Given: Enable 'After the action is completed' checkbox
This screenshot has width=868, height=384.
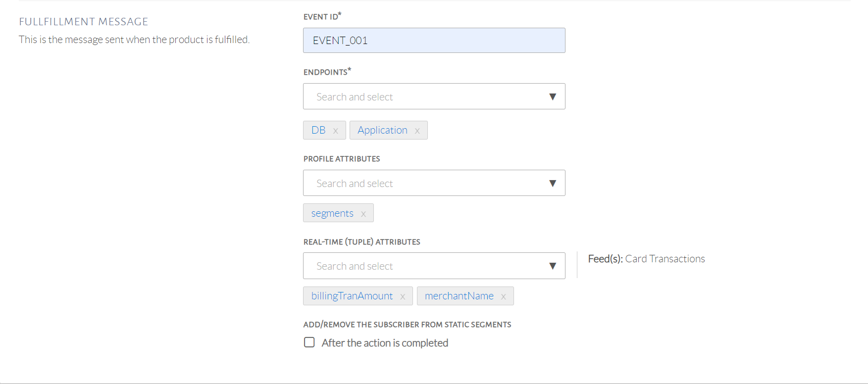Looking at the screenshot, I should click(309, 342).
